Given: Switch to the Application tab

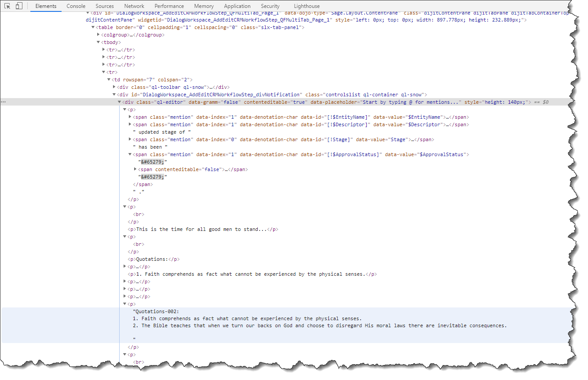Looking at the screenshot, I should click(x=237, y=6).
